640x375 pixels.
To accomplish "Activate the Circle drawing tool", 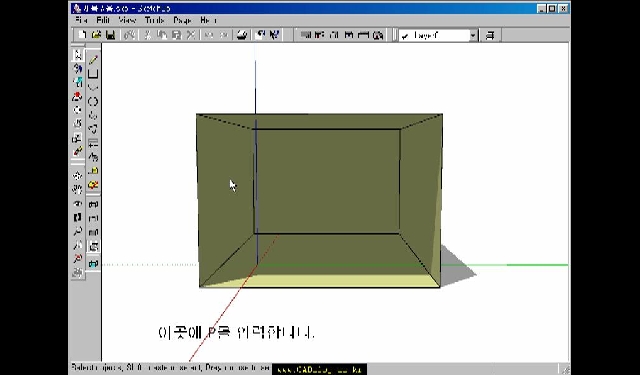I will (93, 101).
